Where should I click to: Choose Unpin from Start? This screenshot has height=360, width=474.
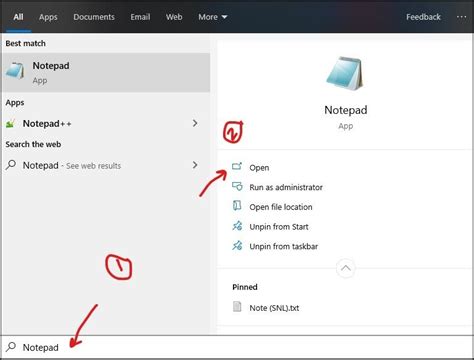point(279,227)
